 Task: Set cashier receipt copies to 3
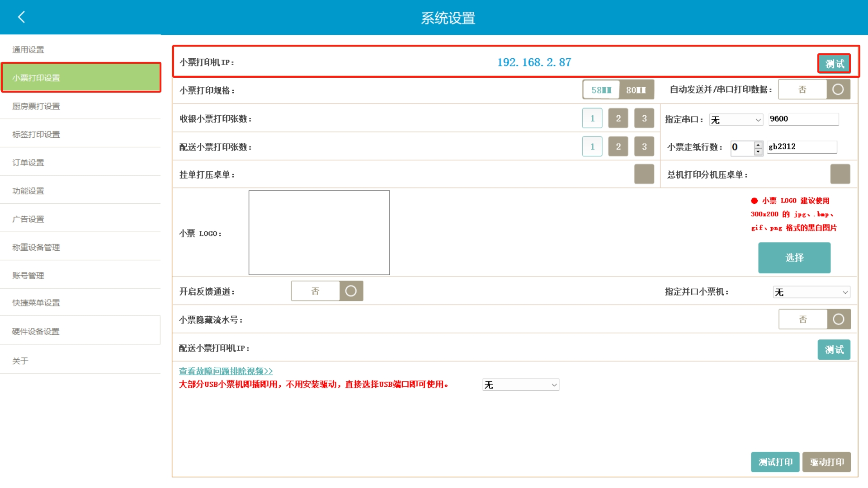pyautogui.click(x=644, y=118)
